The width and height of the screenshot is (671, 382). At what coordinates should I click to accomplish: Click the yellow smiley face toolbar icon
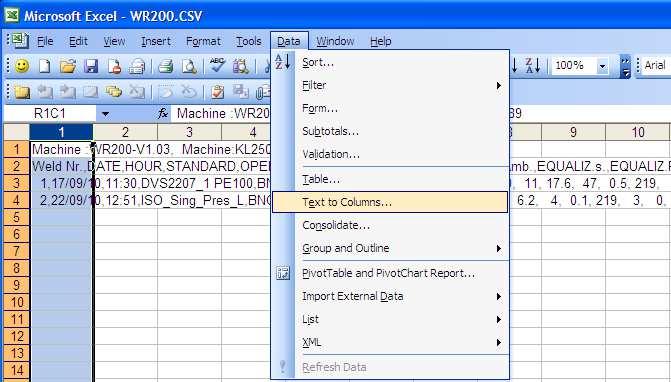(x=22, y=66)
